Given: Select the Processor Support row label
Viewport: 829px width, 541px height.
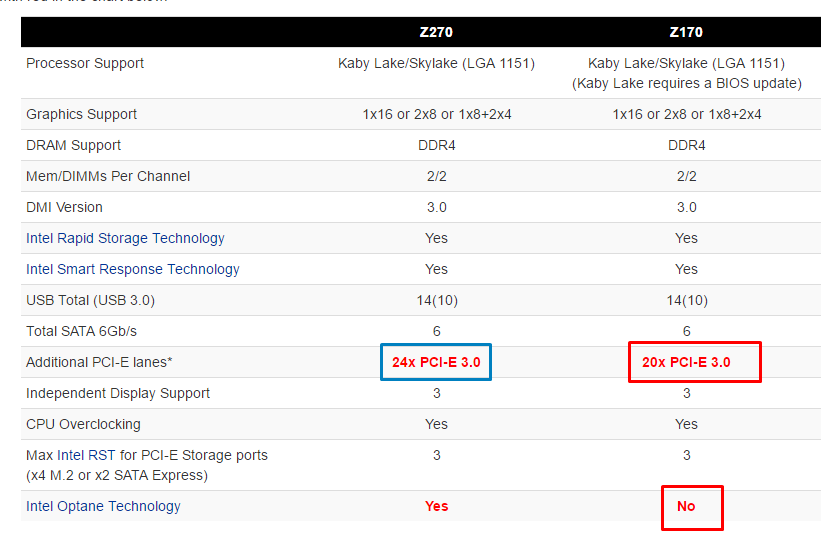Looking at the screenshot, I should click(x=85, y=63).
